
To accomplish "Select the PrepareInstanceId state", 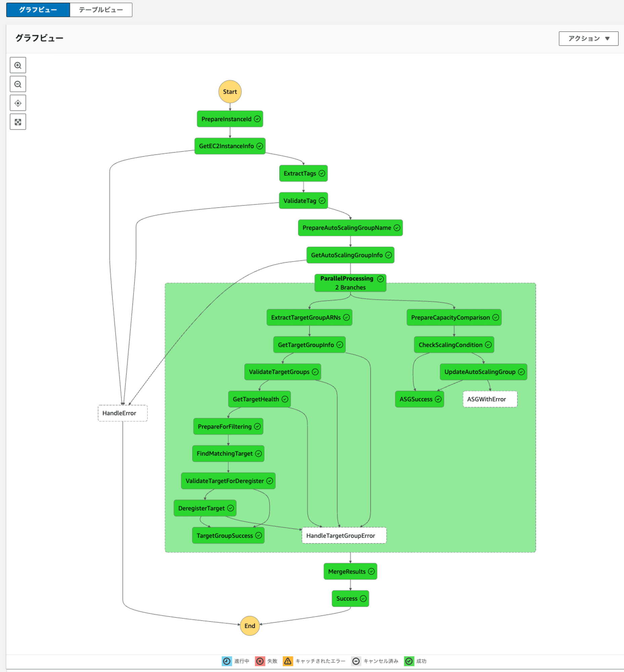I will tap(230, 119).
